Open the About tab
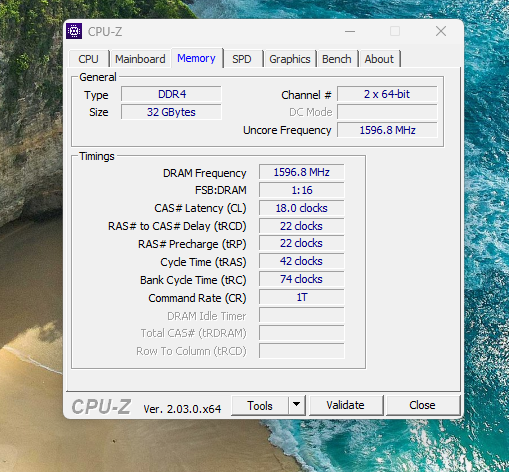The width and height of the screenshot is (509, 472). coord(379,59)
